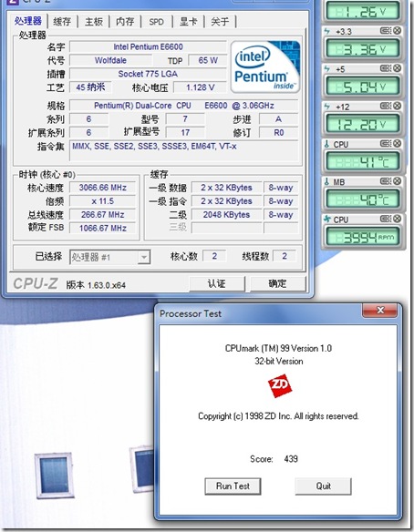The image size is (414, 532).
Task: Click the extended model value 17
Action: 185,133
